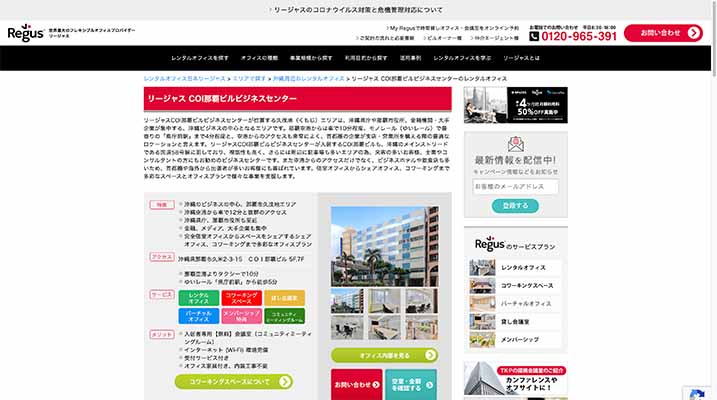The image size is (717, 400).
Task: Open the 仲介エージェント様 link
Action: [x=494, y=38]
